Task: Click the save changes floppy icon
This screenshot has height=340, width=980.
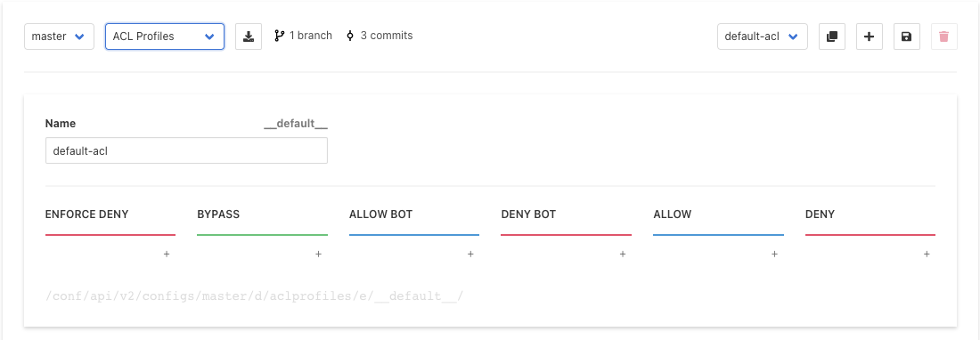Action: pyautogui.click(x=906, y=36)
